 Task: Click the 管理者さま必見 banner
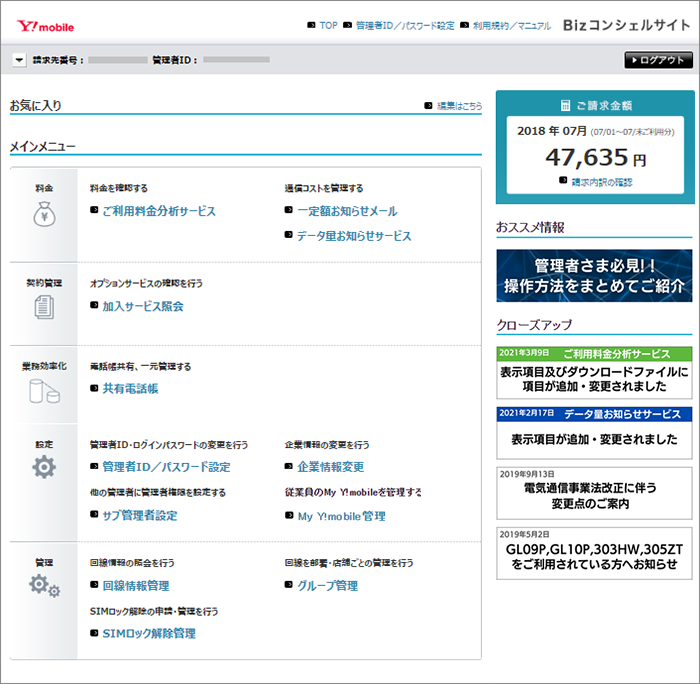point(594,275)
